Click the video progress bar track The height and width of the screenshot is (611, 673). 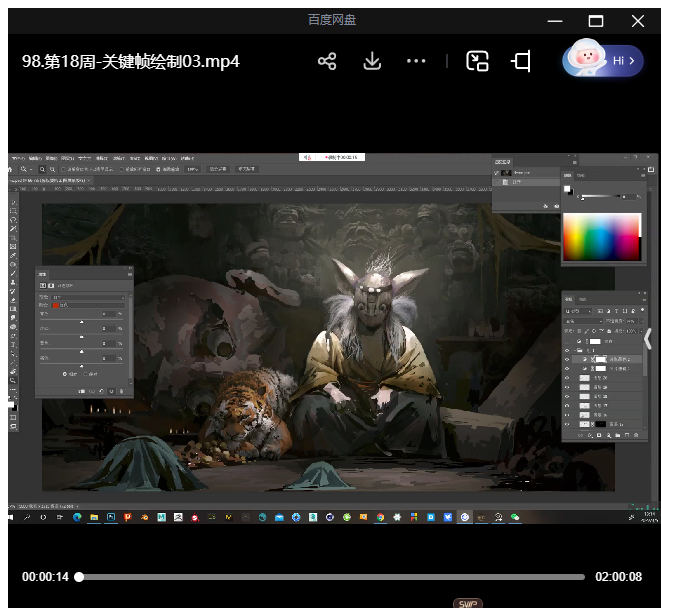pos(331,577)
